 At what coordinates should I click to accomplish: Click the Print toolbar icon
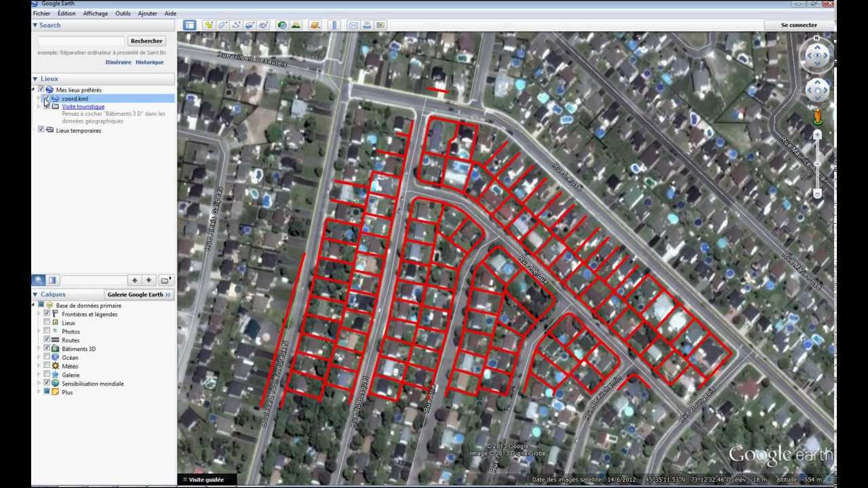[367, 25]
